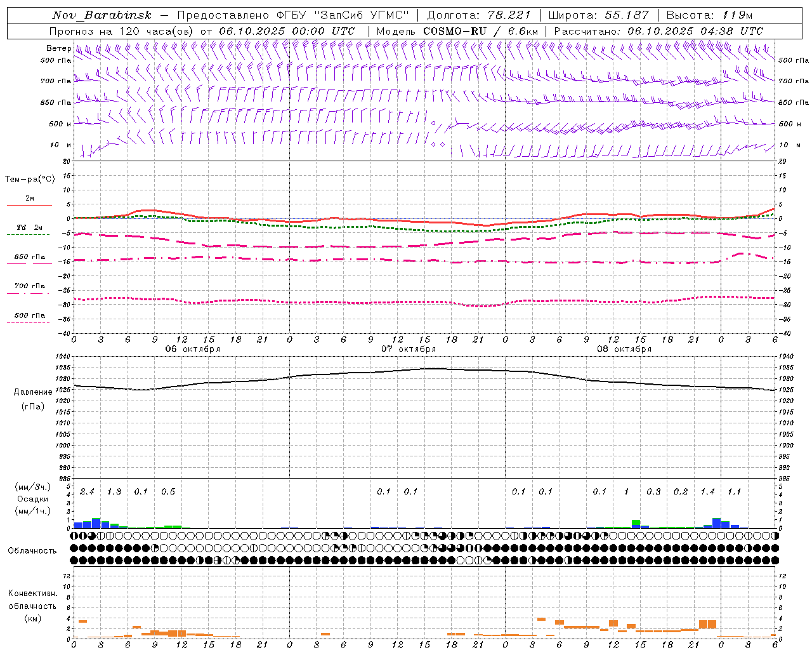Click the "1.3" three-hour precipitation value
812x650 pixels.
click(x=114, y=492)
